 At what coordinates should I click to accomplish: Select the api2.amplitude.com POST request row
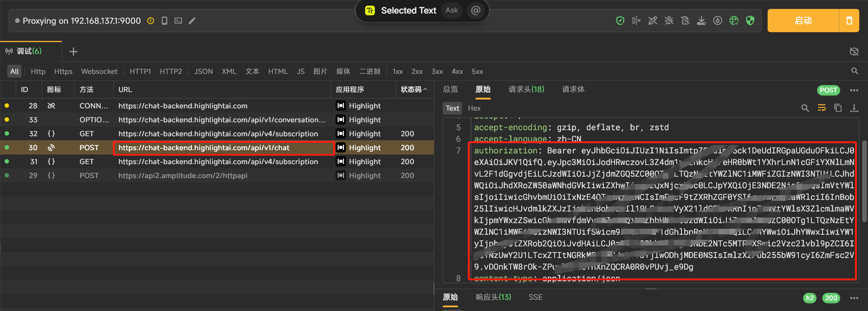coord(182,175)
